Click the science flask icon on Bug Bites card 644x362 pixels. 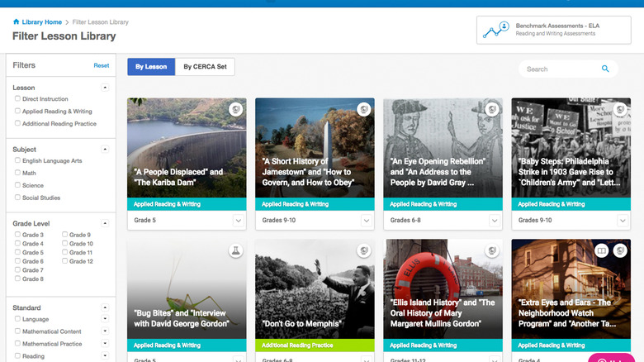235,250
